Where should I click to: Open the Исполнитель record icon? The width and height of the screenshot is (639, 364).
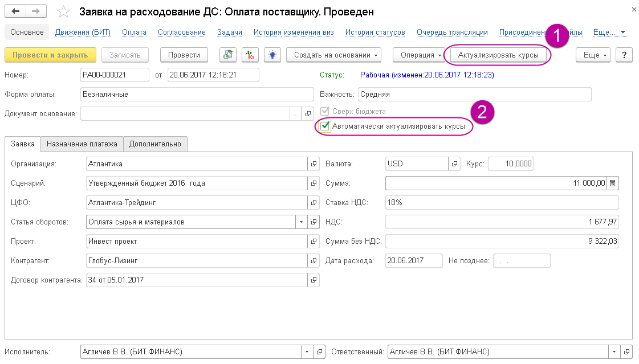319,352
